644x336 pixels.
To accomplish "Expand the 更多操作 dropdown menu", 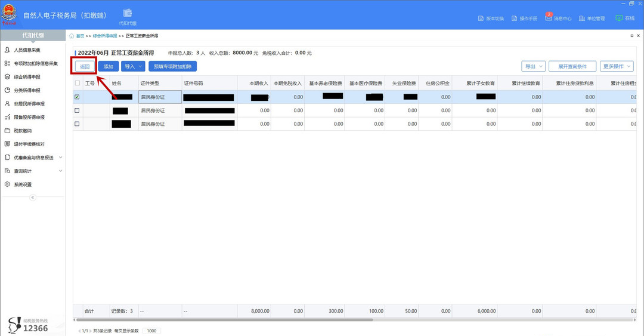I will [x=617, y=66].
